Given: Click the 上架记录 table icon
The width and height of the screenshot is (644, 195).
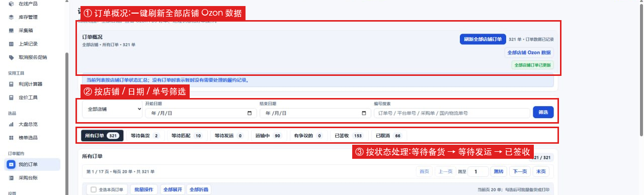Looking at the screenshot, I should coord(11,44).
